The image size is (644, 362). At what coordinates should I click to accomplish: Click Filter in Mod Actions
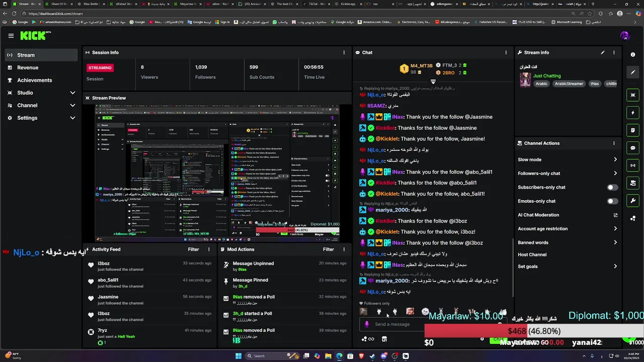click(329, 249)
